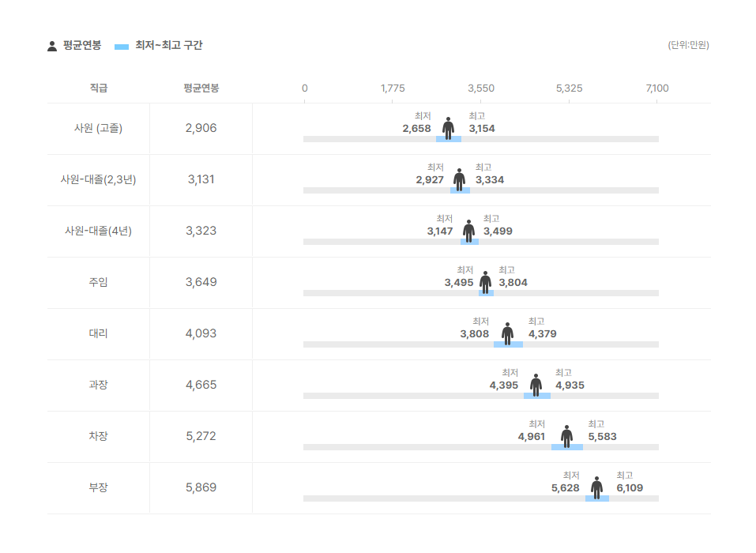Screen dimensions: 756x553
Task: Click the person icon in the 사원 (고졸) row
Action: pos(449,128)
